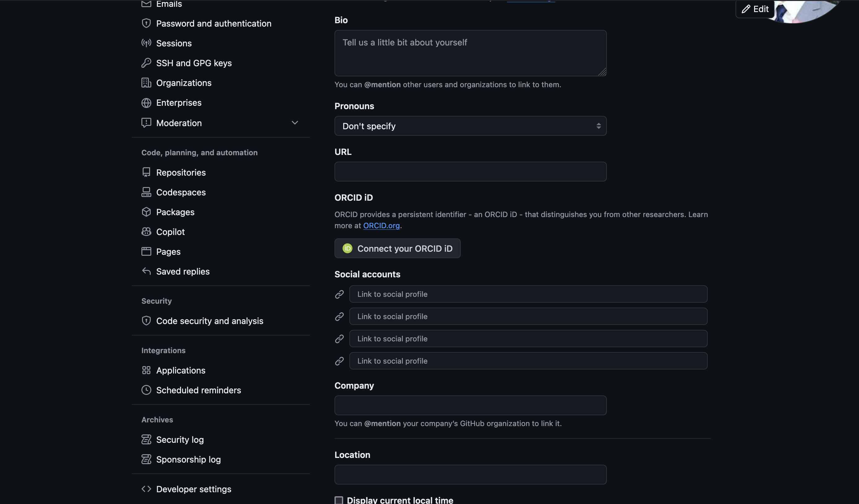Click the Sessions broadcast icon
The image size is (859, 504).
click(x=146, y=43)
